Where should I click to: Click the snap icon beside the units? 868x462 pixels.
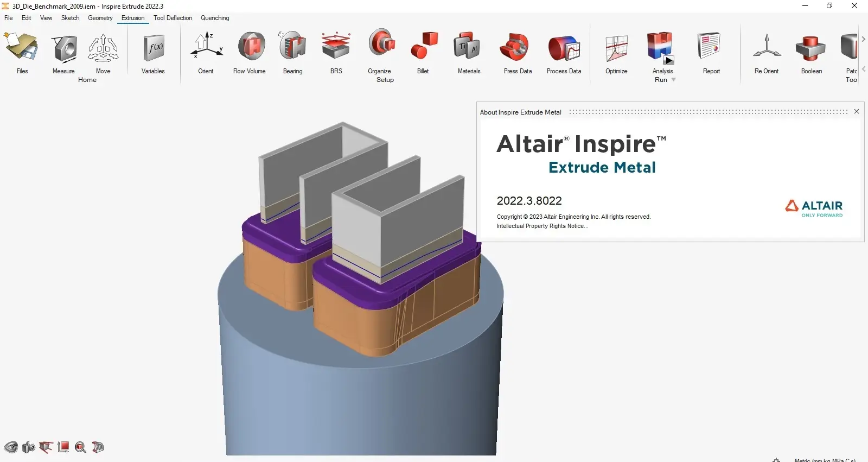click(x=776, y=459)
